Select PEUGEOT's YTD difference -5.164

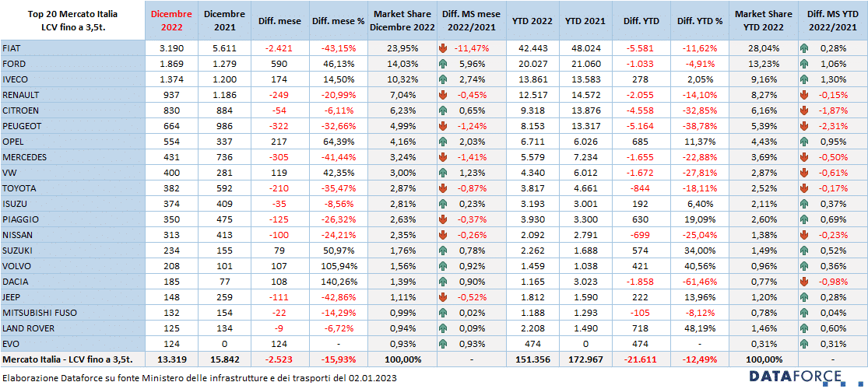click(x=641, y=125)
